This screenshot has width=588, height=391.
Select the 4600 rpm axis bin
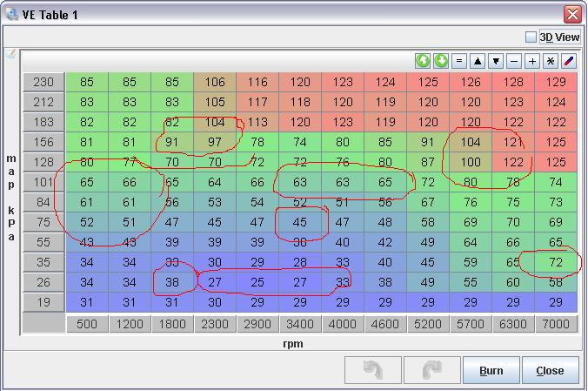tap(385, 324)
